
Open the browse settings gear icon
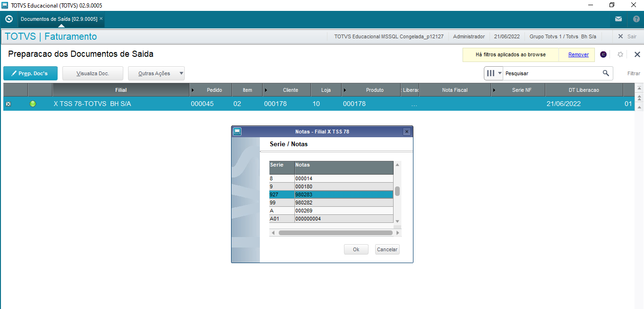coord(620,54)
